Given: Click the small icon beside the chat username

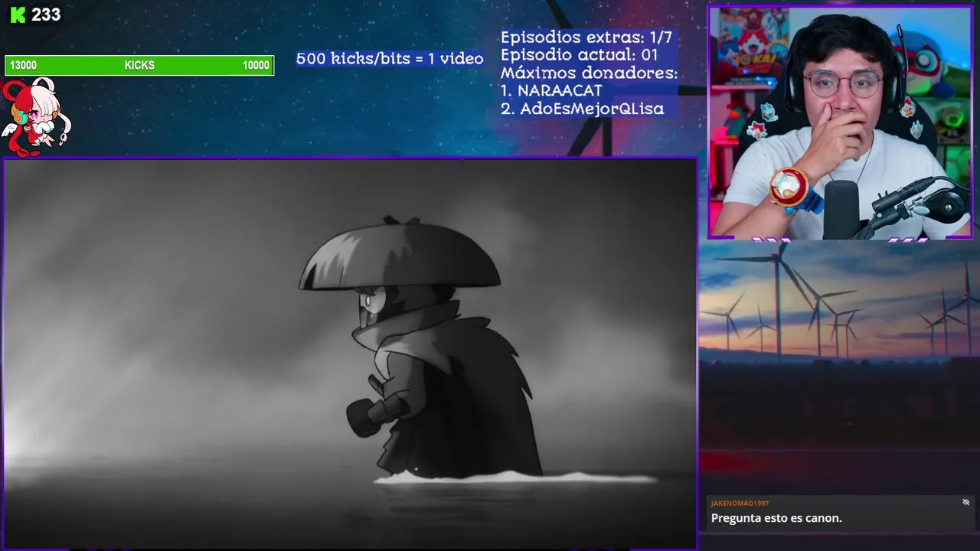Looking at the screenshot, I should [x=965, y=503].
